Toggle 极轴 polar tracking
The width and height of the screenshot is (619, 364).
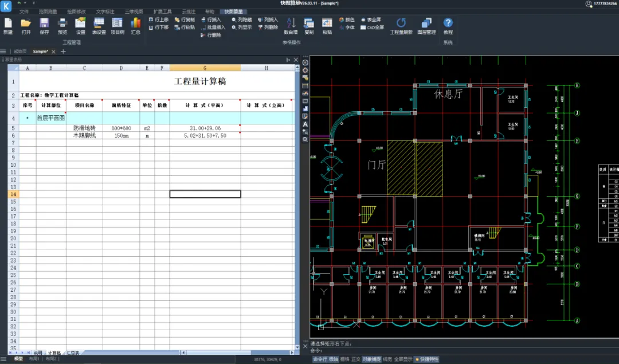[x=334, y=359]
